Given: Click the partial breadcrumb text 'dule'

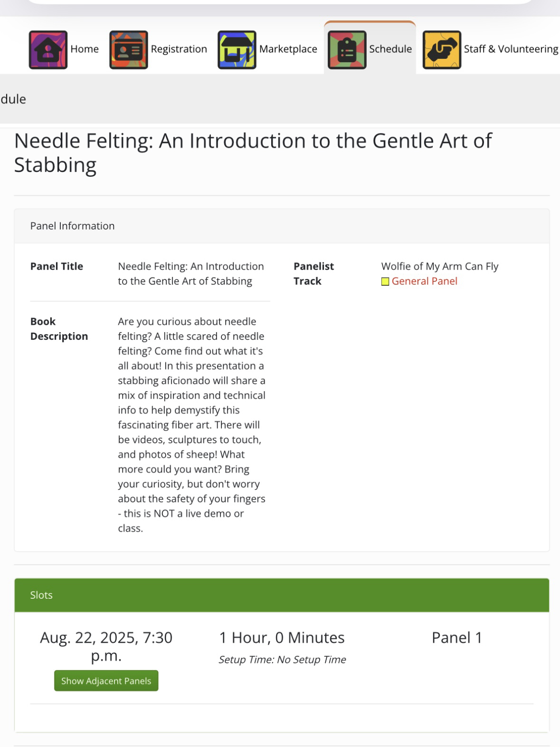Looking at the screenshot, I should click(x=13, y=99).
